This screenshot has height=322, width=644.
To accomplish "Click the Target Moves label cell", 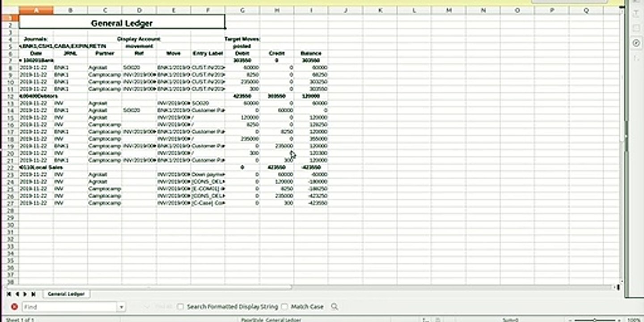I will [242, 39].
